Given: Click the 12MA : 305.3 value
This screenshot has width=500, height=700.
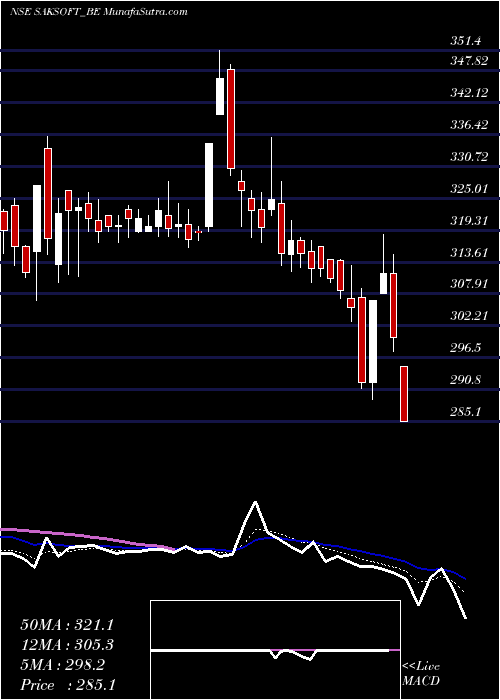Looking at the screenshot, I should [x=67, y=645].
